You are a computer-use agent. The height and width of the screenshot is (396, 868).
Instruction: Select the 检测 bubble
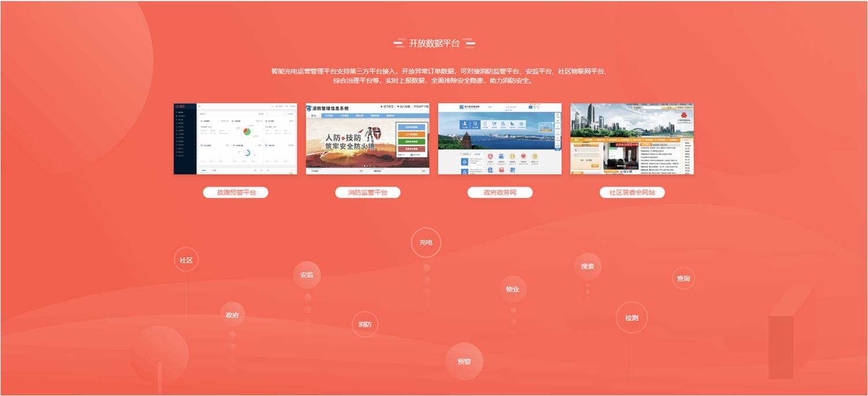pos(632,317)
